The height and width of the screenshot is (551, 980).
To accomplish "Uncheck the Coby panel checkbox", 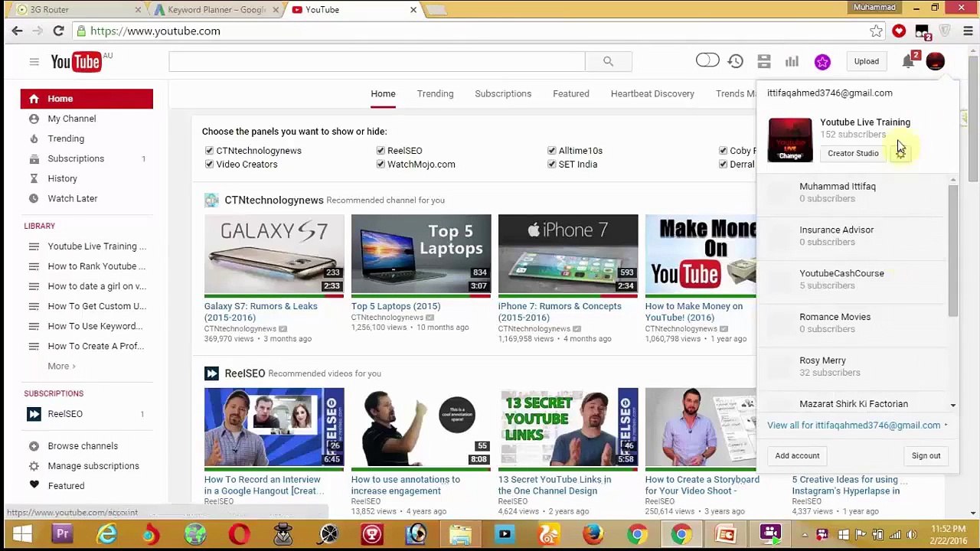I will 723,151.
